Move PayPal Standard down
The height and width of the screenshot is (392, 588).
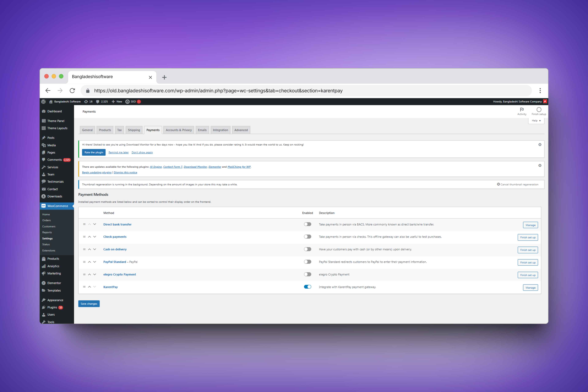tap(94, 262)
